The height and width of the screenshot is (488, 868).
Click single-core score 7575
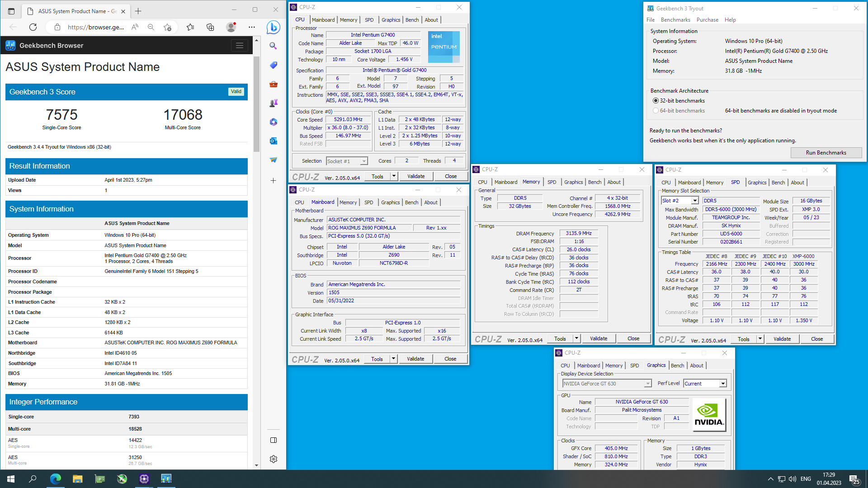click(62, 115)
